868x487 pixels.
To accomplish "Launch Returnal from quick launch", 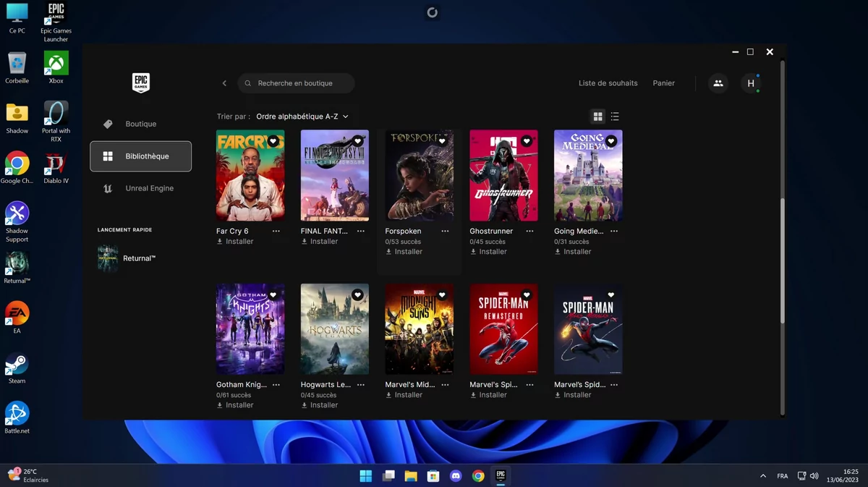I will pyautogui.click(x=127, y=258).
